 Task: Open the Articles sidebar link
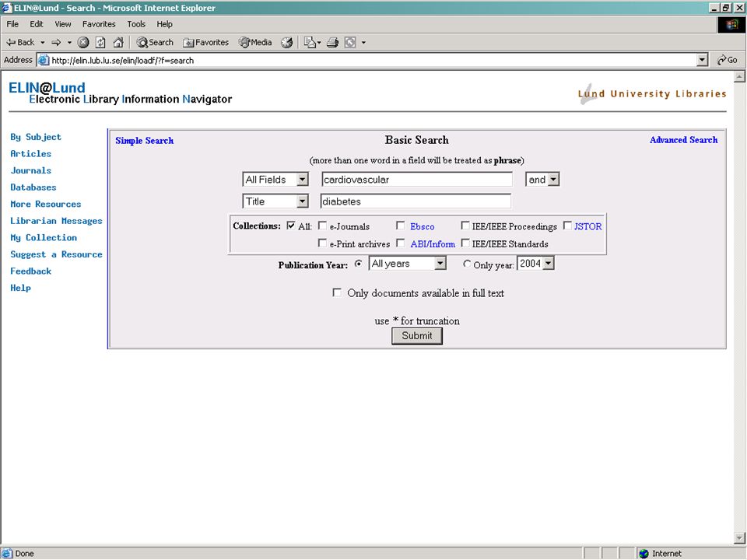click(30, 154)
